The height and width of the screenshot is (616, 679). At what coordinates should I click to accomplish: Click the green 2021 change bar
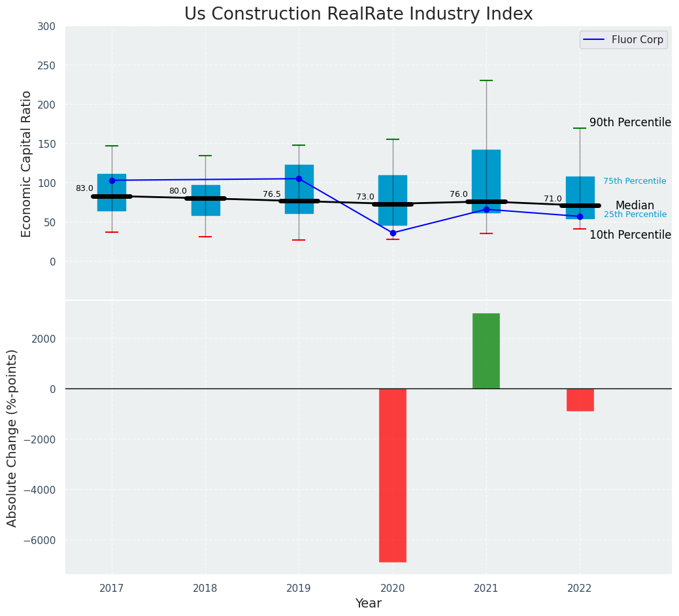click(486, 351)
